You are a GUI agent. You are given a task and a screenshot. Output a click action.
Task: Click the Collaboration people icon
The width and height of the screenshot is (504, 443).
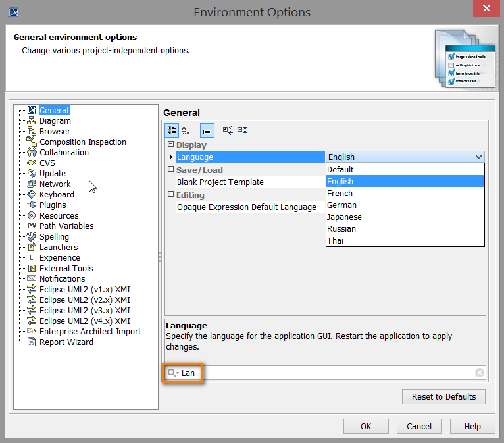(x=32, y=153)
